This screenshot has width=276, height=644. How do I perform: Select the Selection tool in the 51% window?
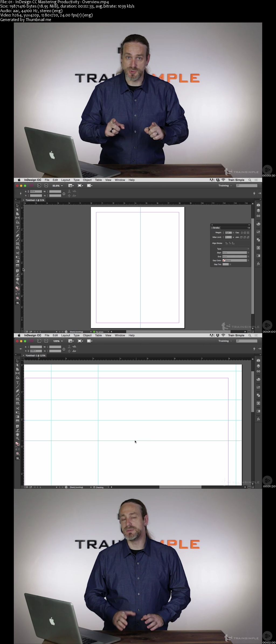(18, 206)
